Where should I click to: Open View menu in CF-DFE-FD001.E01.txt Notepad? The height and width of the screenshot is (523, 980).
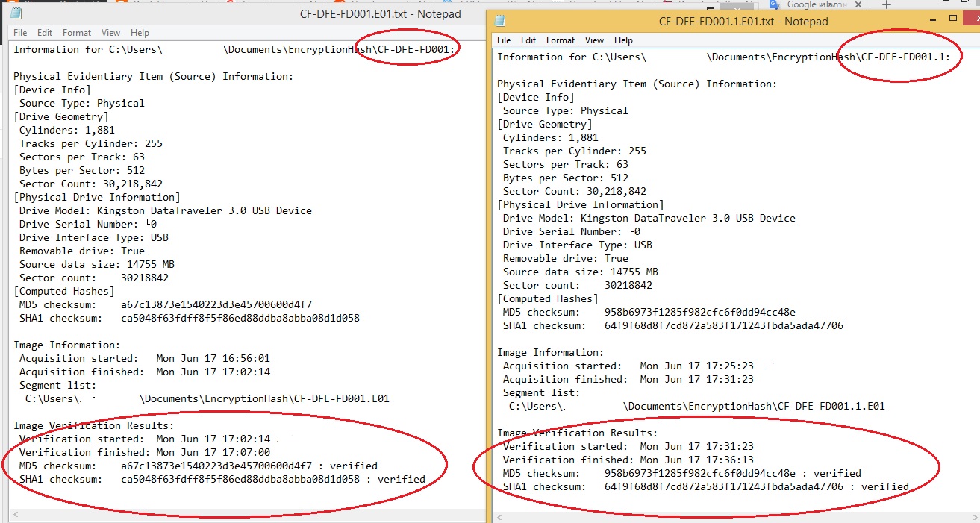point(110,33)
